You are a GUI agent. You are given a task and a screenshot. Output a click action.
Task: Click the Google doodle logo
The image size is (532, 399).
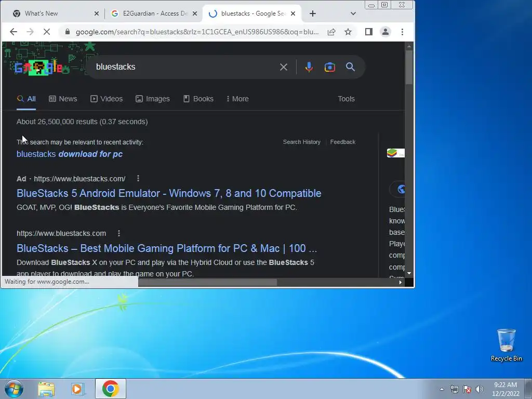(x=43, y=67)
